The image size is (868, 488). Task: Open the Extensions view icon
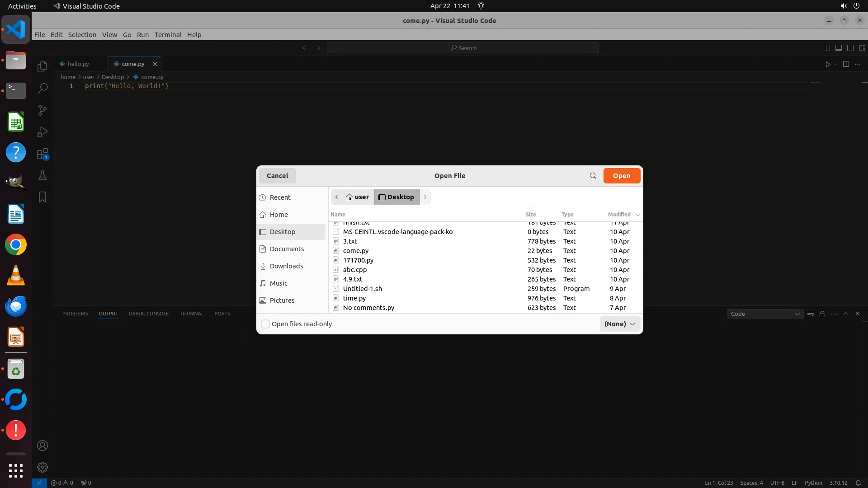(42, 154)
